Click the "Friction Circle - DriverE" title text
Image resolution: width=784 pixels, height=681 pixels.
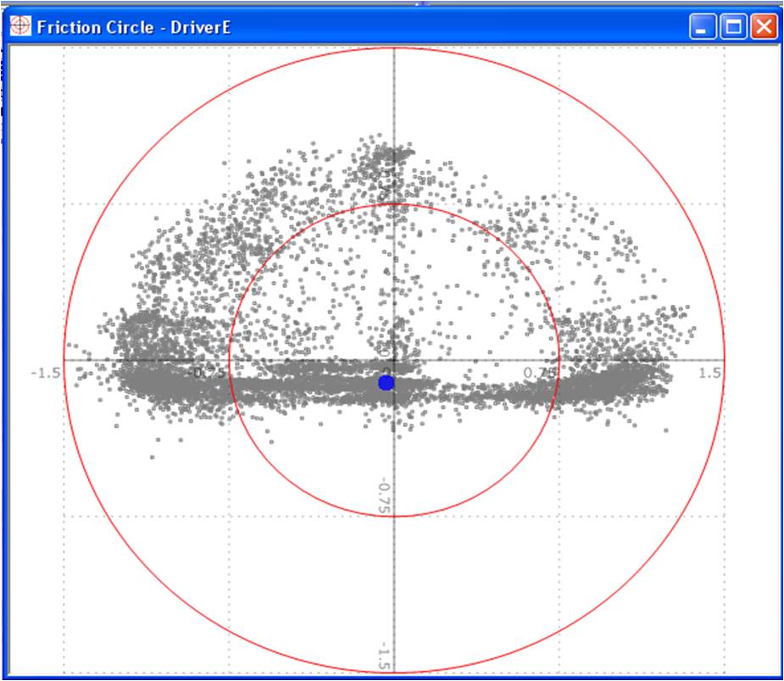133,27
